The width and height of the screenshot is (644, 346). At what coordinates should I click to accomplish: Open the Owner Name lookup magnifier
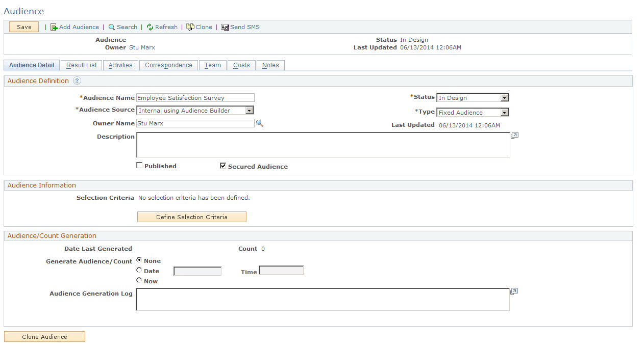tap(260, 123)
